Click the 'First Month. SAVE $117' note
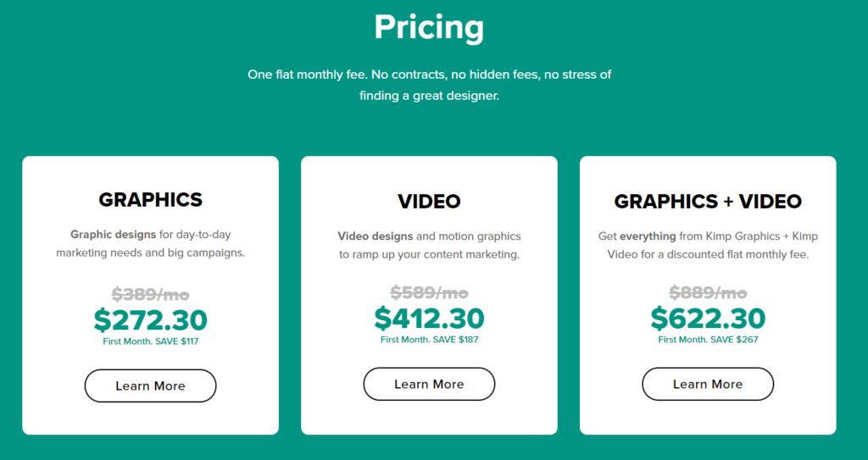The image size is (868, 460). coord(150,341)
